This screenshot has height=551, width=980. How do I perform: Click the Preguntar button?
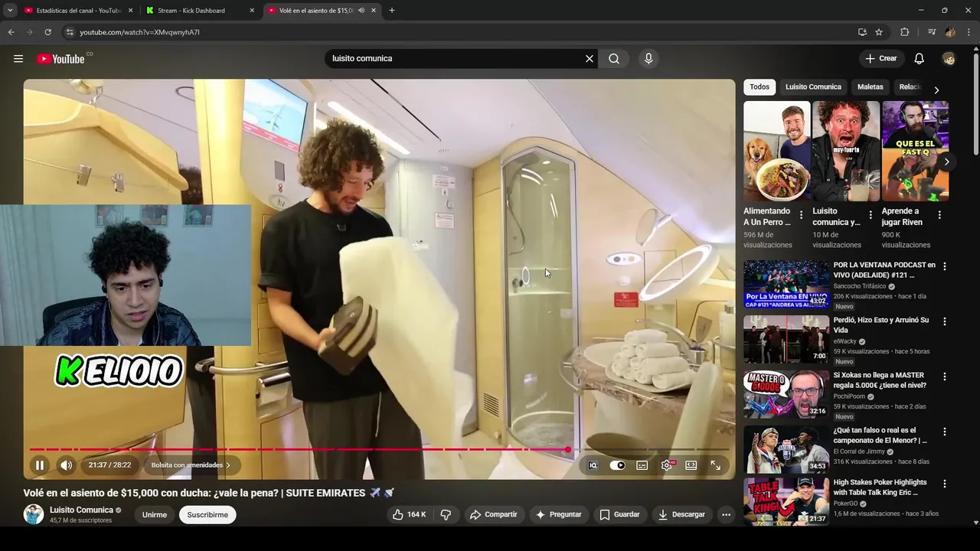(559, 514)
